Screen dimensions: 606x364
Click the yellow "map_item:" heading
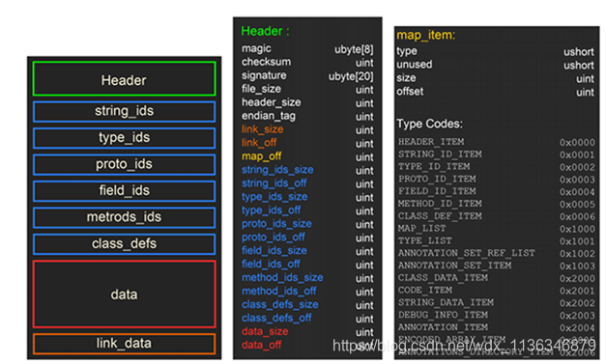coord(426,35)
